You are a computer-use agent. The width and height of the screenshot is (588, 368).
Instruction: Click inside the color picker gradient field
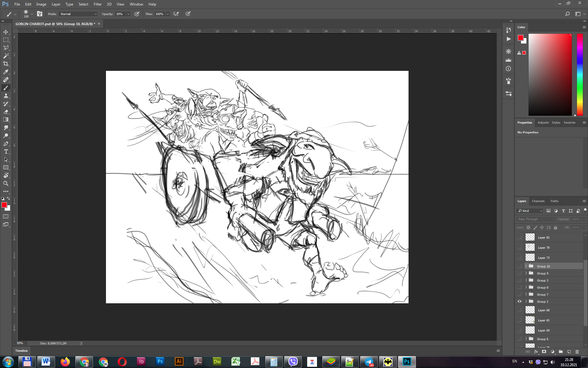coord(550,75)
